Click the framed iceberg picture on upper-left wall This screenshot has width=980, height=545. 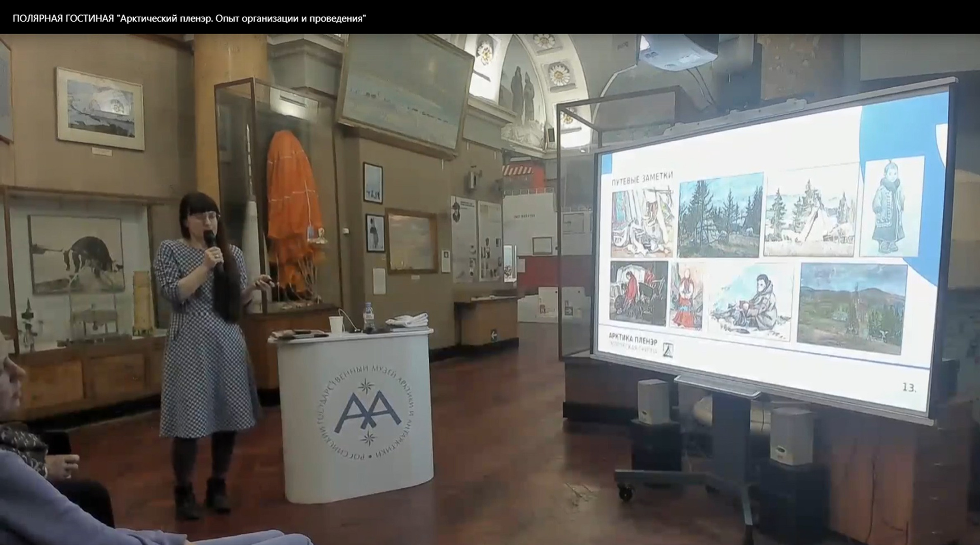(x=100, y=108)
